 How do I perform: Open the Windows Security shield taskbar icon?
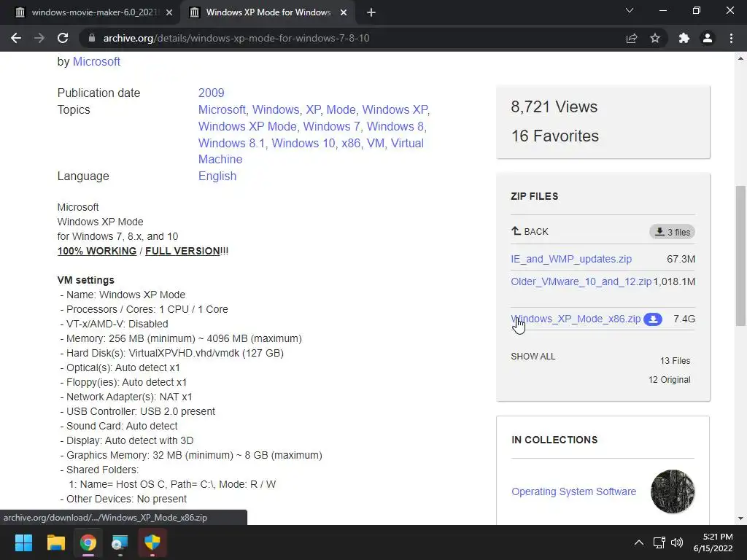click(x=152, y=542)
